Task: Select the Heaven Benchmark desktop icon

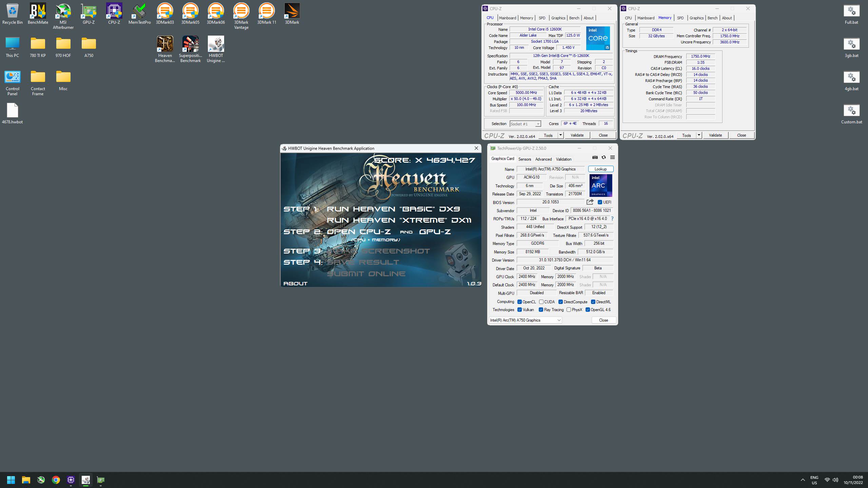Action: (165, 49)
